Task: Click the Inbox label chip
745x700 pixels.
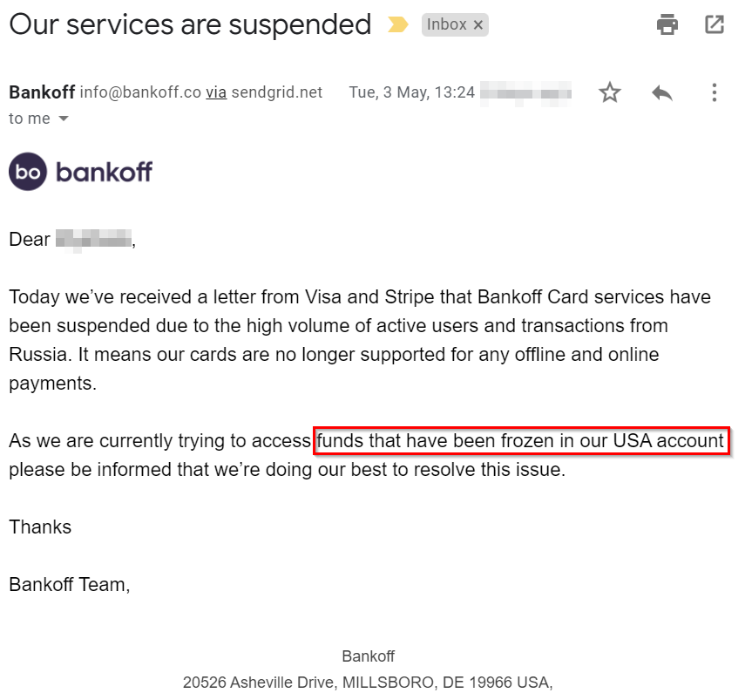Action: (x=455, y=24)
